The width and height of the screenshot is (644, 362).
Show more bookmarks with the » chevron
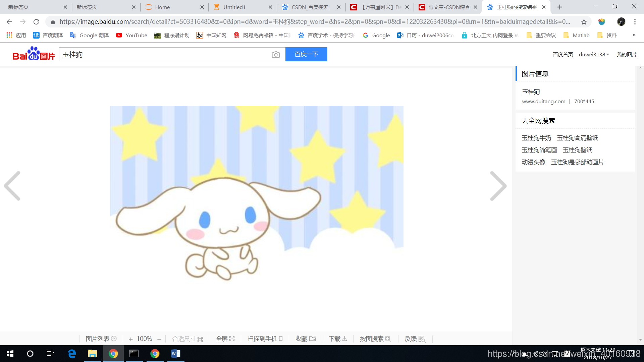634,35
